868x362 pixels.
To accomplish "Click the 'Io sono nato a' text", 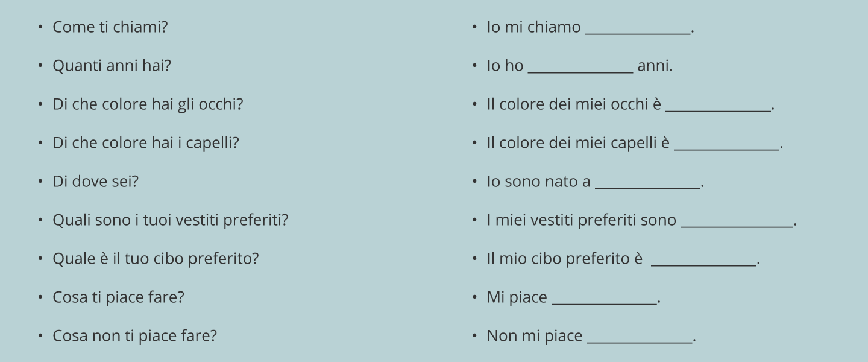I will [538, 182].
